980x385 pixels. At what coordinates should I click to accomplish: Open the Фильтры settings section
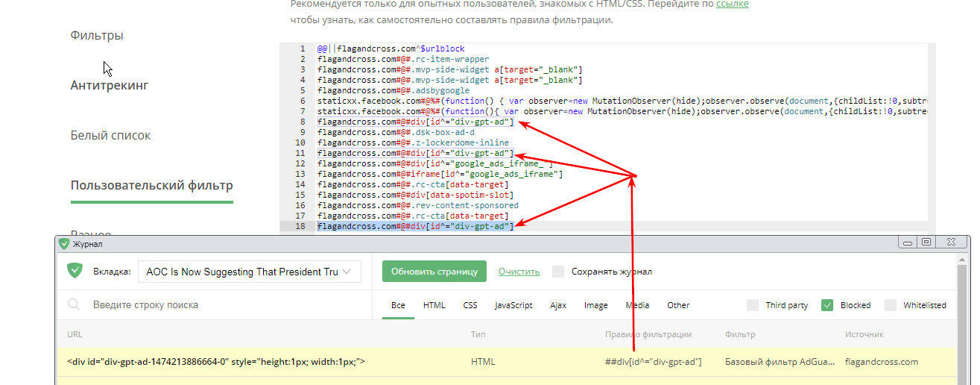tap(97, 35)
